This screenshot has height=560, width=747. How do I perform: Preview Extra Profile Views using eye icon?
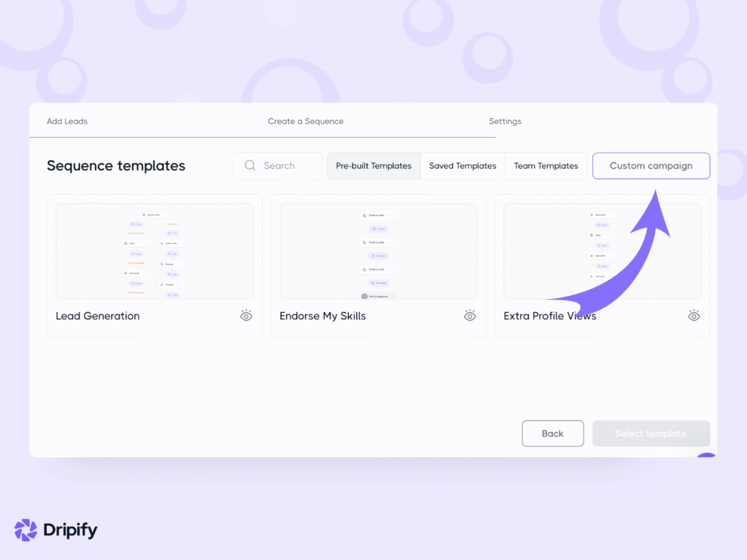tap(694, 316)
